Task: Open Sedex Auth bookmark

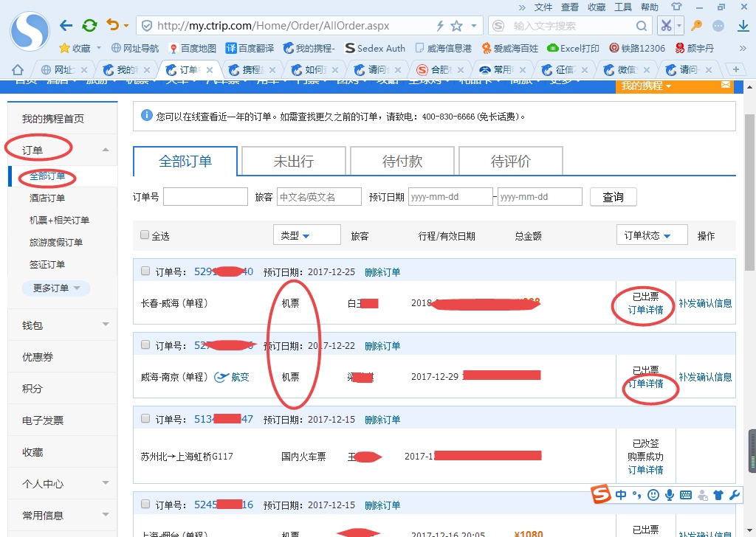Action: coord(375,48)
